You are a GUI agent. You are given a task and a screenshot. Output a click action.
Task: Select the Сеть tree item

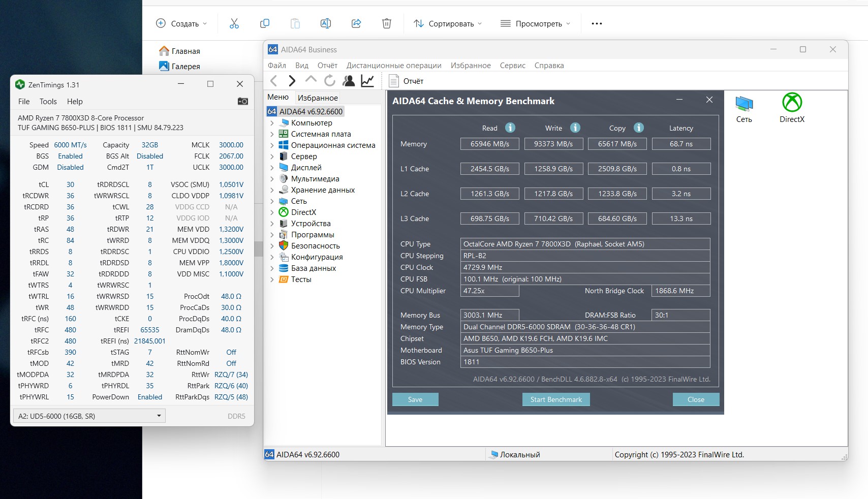(x=299, y=201)
